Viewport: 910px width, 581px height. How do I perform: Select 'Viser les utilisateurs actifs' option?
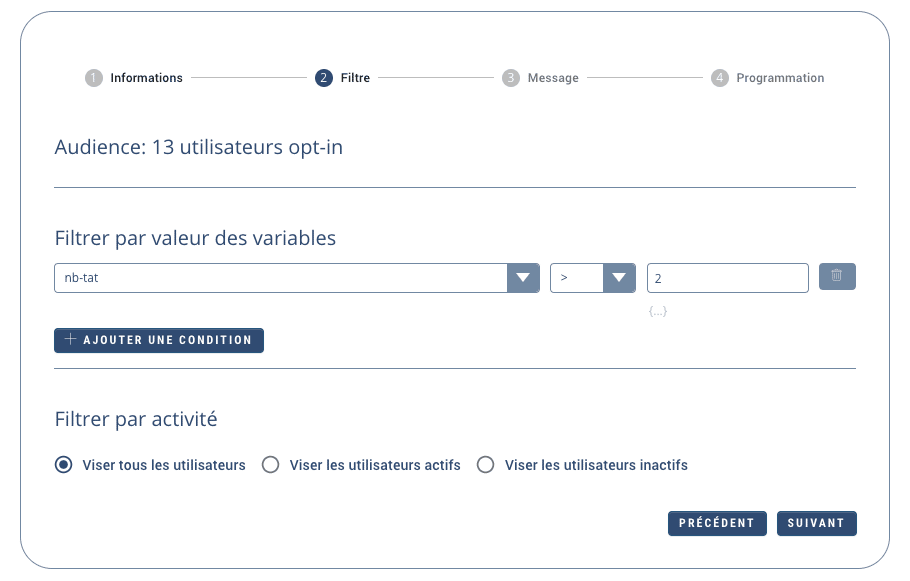click(270, 465)
